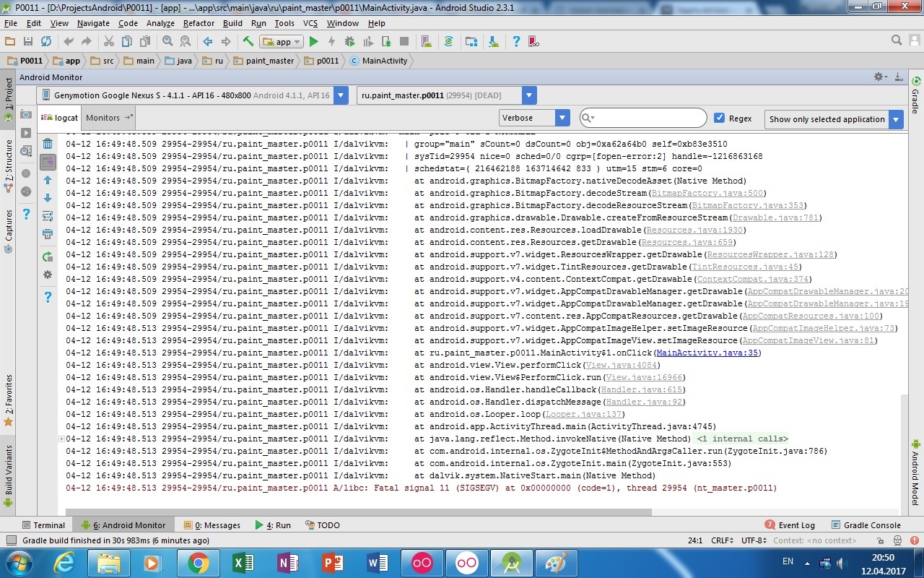This screenshot has height=578, width=924.
Task: Open the Structure side panel
Action: [8, 166]
